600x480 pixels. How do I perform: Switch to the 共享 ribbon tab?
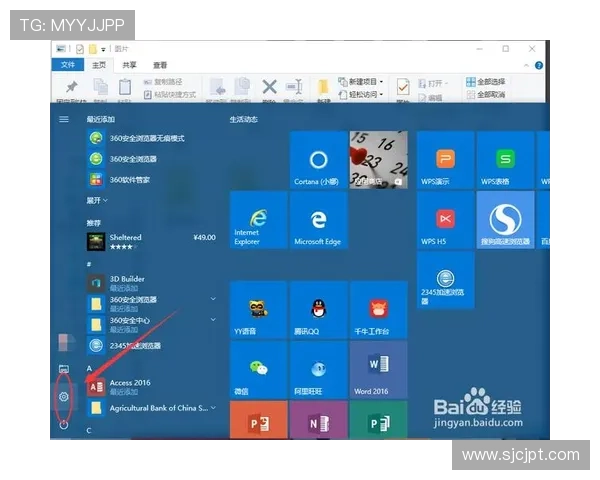129,65
